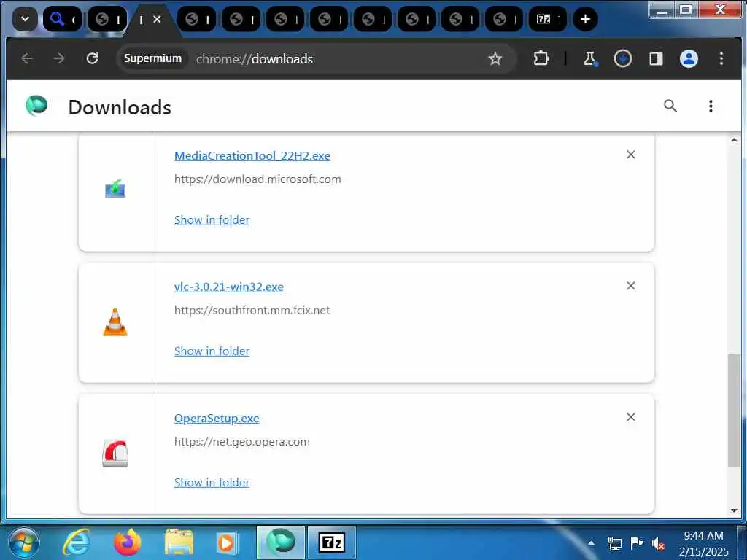Click Supermium taskbar button
The image size is (747, 560).
(x=281, y=542)
